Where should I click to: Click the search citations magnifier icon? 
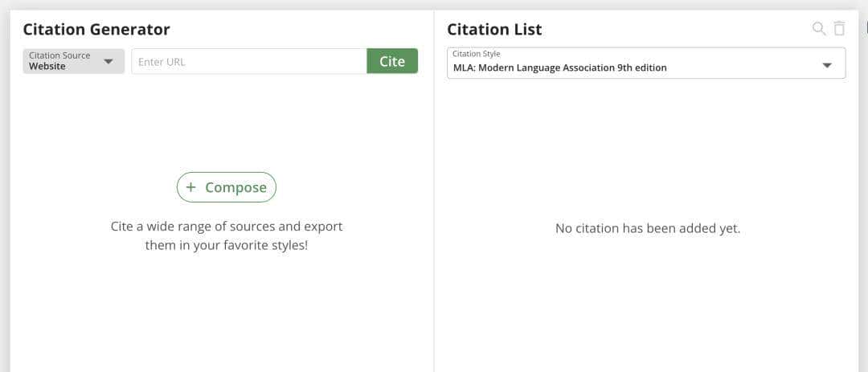tap(818, 29)
